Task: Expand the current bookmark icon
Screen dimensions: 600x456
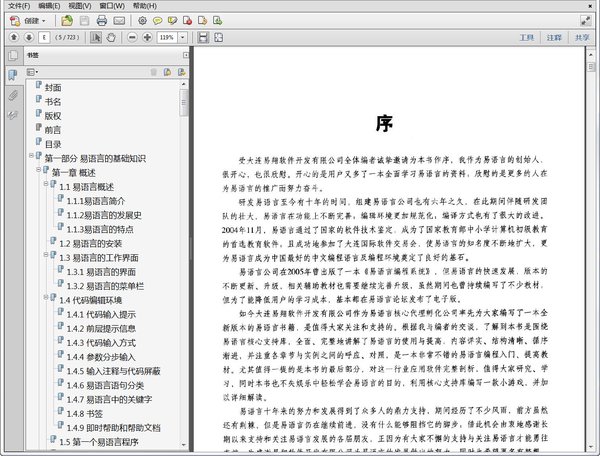Action: 181,72
